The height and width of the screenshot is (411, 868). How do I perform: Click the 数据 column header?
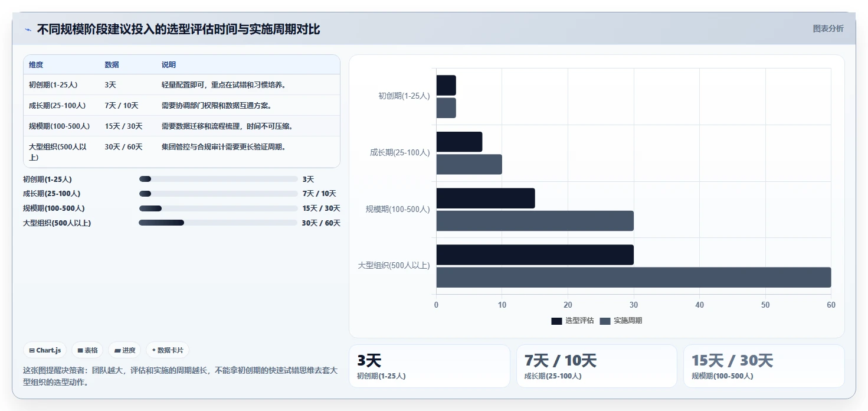[112, 64]
